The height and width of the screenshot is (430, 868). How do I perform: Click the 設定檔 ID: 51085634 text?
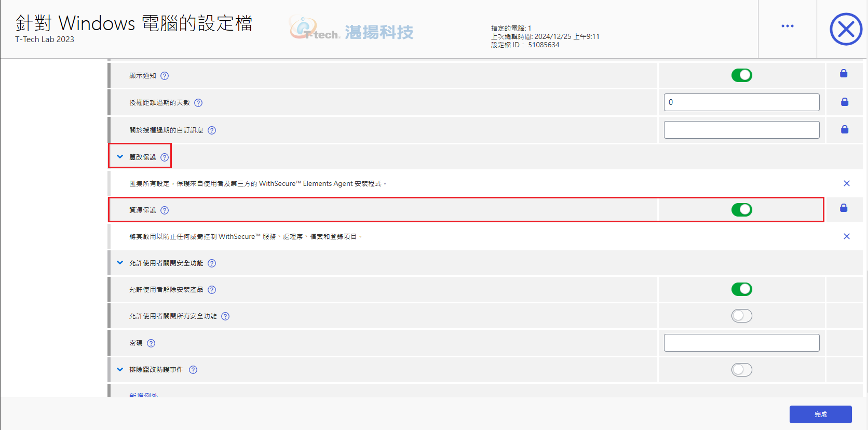[x=525, y=45]
